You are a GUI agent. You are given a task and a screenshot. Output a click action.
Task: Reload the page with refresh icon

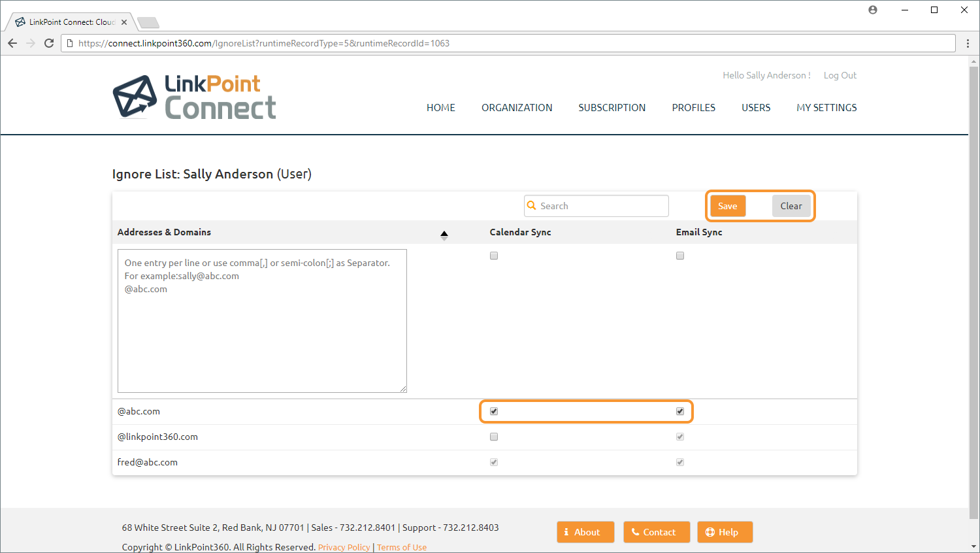tap(49, 43)
